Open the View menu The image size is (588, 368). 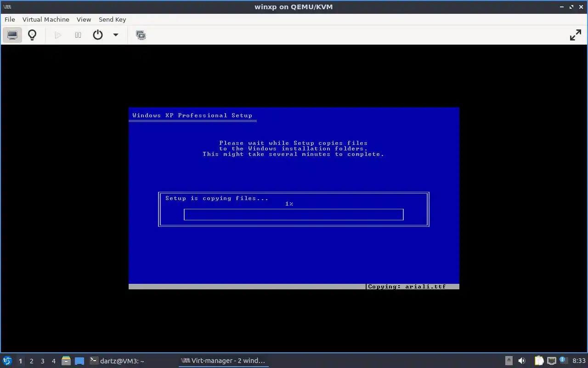(x=84, y=19)
